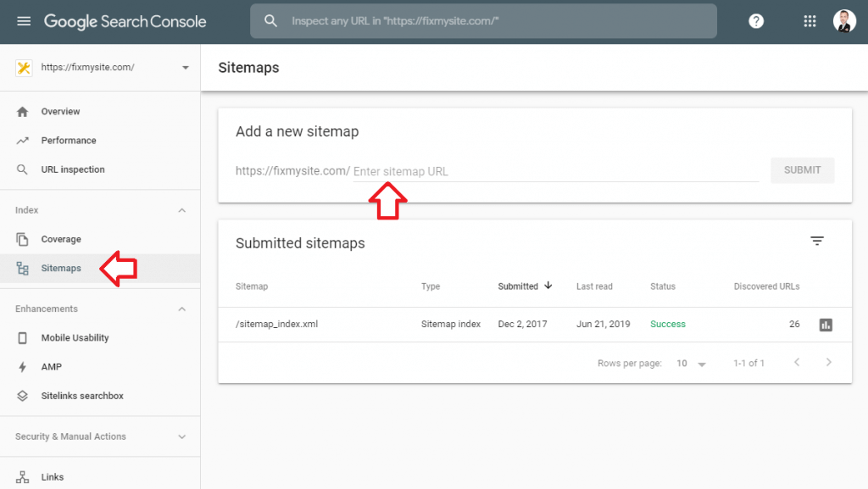Select the Sitemaps menu item
Image resolution: width=868 pixels, height=489 pixels.
tap(100, 269)
